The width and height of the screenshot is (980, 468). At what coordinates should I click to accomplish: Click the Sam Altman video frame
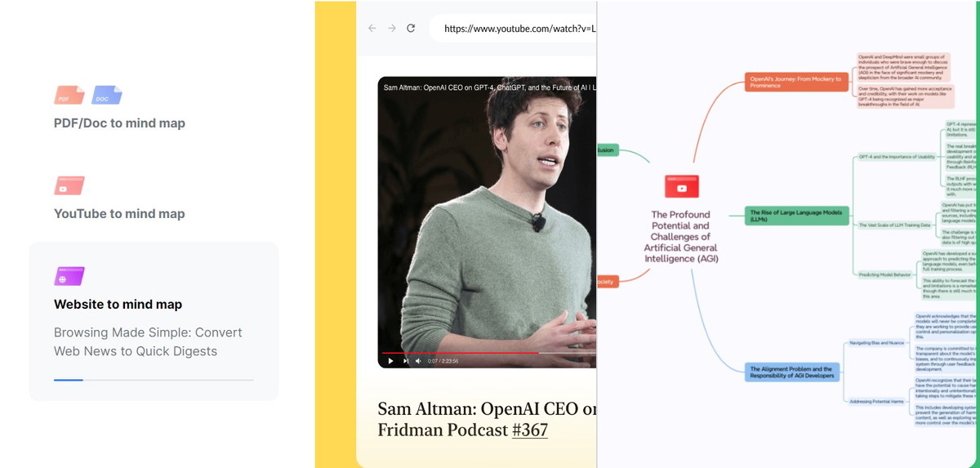487,221
